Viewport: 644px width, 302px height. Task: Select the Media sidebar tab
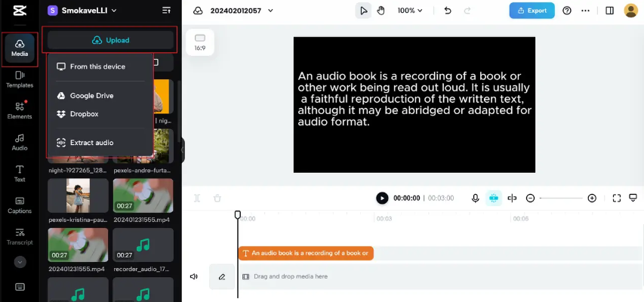point(20,48)
